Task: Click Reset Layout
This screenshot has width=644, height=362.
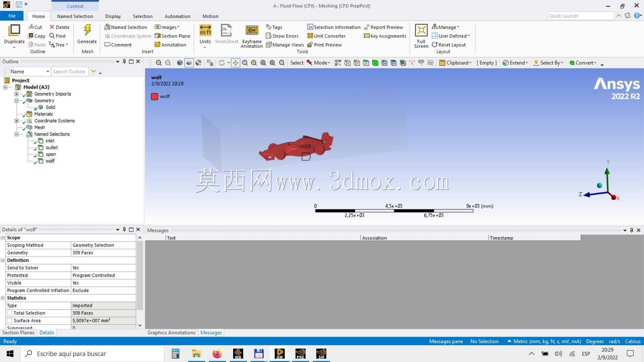Action: (x=449, y=45)
